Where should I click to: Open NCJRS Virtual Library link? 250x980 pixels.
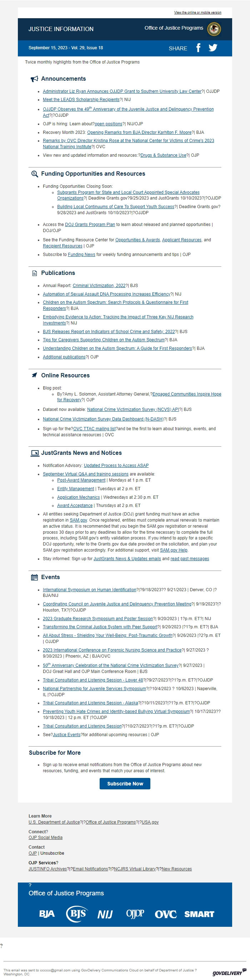click(135, 869)
